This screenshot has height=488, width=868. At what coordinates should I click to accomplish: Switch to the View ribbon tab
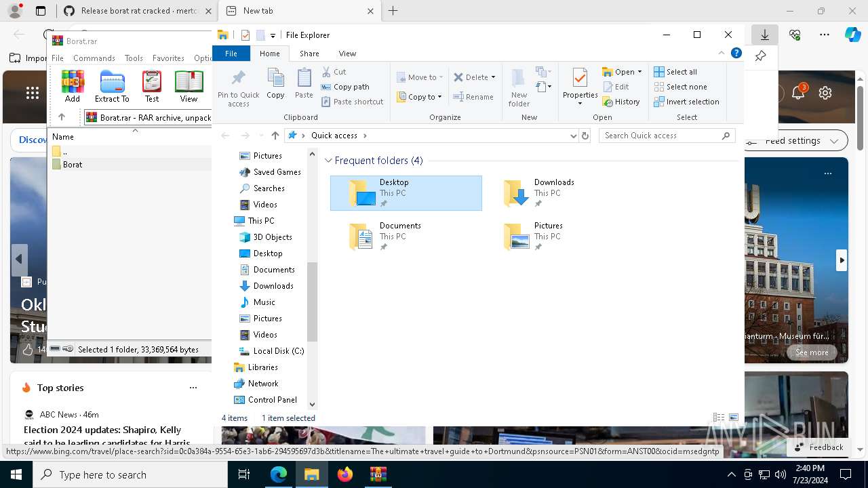pos(347,54)
